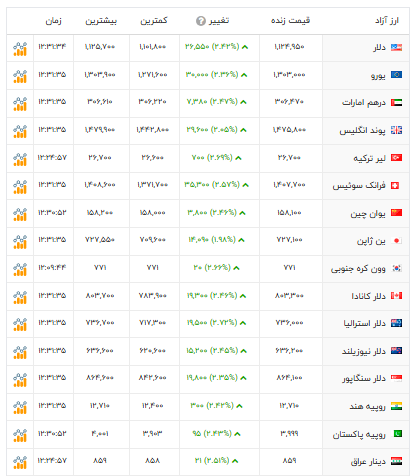Image resolution: width=416 pixels, height=476 pixels.
Task: Open the یوان چین currency link
Action: [x=368, y=213]
